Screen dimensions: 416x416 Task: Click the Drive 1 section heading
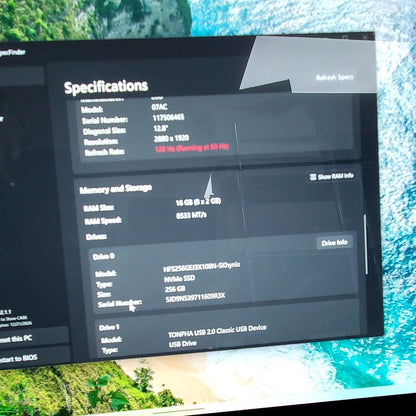click(x=109, y=328)
